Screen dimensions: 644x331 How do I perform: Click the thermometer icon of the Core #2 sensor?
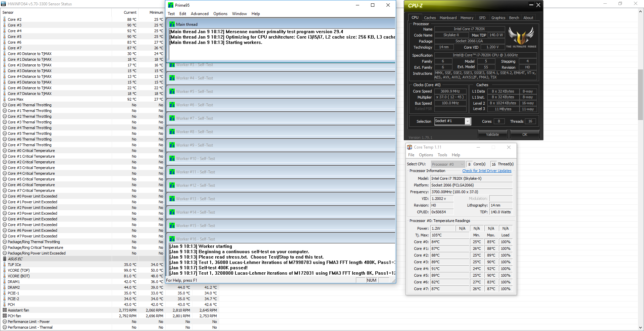pos(4,19)
